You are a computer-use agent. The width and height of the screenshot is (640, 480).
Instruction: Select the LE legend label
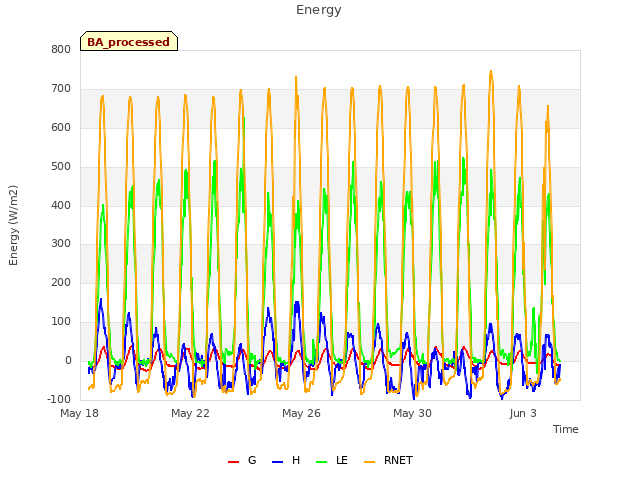pyautogui.click(x=342, y=460)
